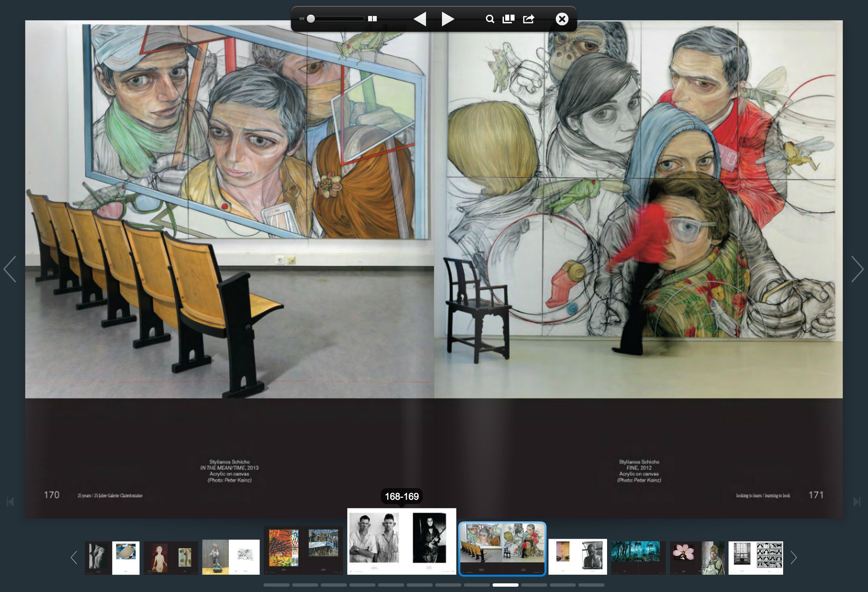Click the '168-169' tooltip label
The height and width of the screenshot is (592, 868).
(x=402, y=496)
